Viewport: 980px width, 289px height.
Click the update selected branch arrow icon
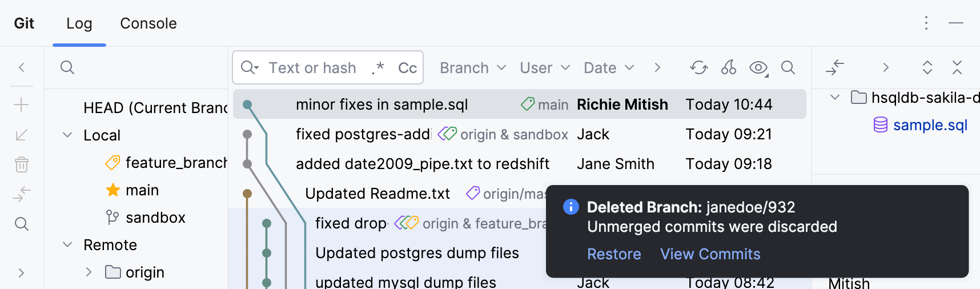tap(22, 135)
